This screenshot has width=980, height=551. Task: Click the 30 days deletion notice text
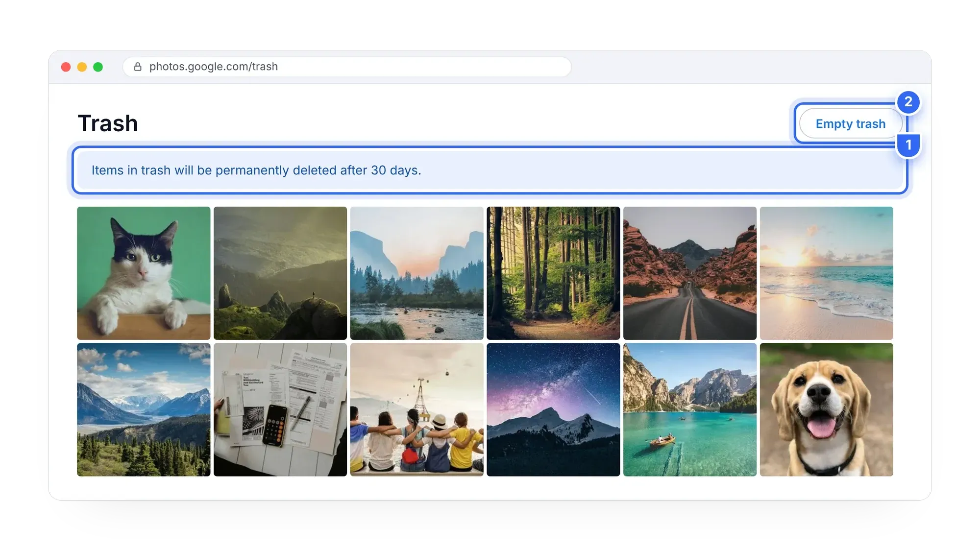point(256,170)
